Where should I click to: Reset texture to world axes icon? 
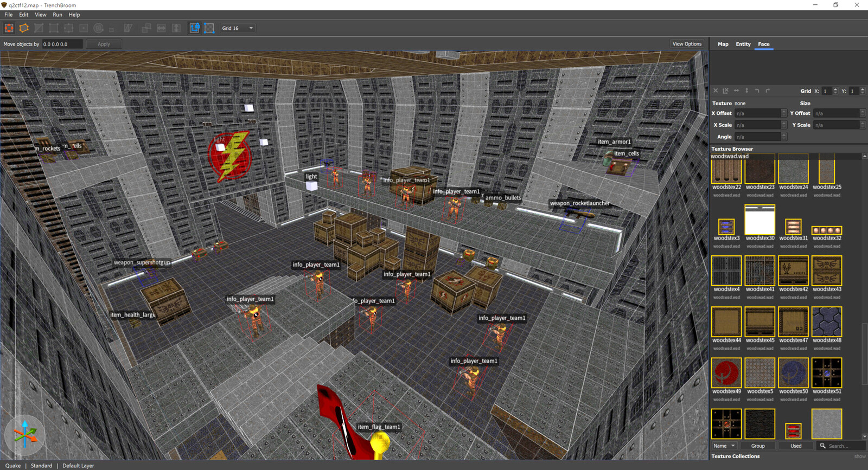click(x=725, y=91)
